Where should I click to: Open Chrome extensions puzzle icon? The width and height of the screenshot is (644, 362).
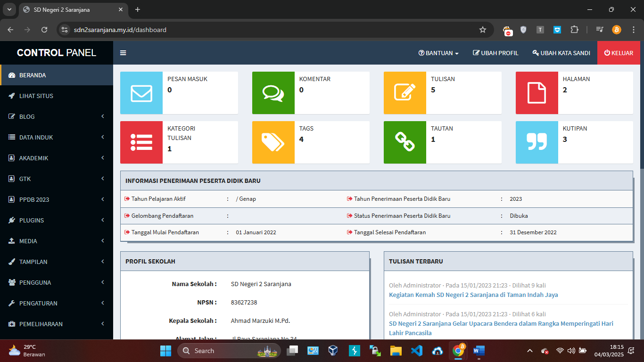coord(574,30)
